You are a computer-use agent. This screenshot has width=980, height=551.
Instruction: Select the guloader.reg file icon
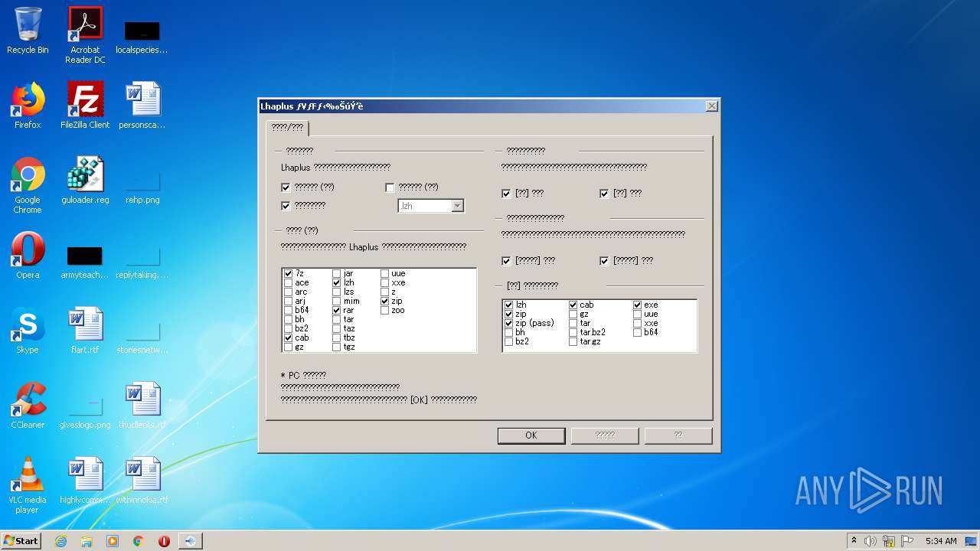point(85,181)
